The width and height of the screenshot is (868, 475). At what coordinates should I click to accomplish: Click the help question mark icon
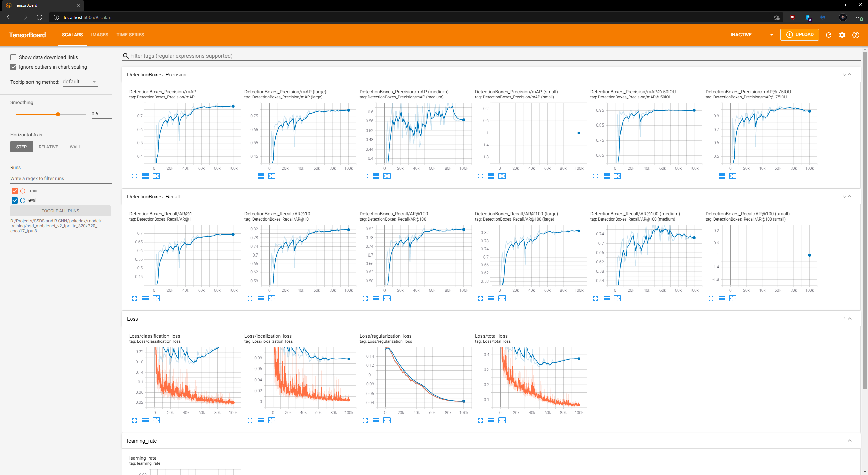856,35
